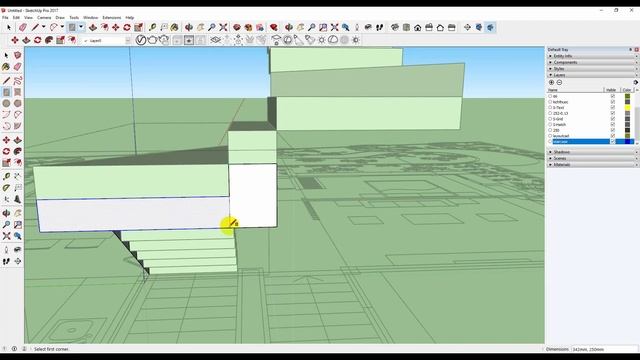Viewport: 640px width, 360px height.
Task: Click the Color column header in Layers
Action: pyautogui.click(x=627, y=90)
